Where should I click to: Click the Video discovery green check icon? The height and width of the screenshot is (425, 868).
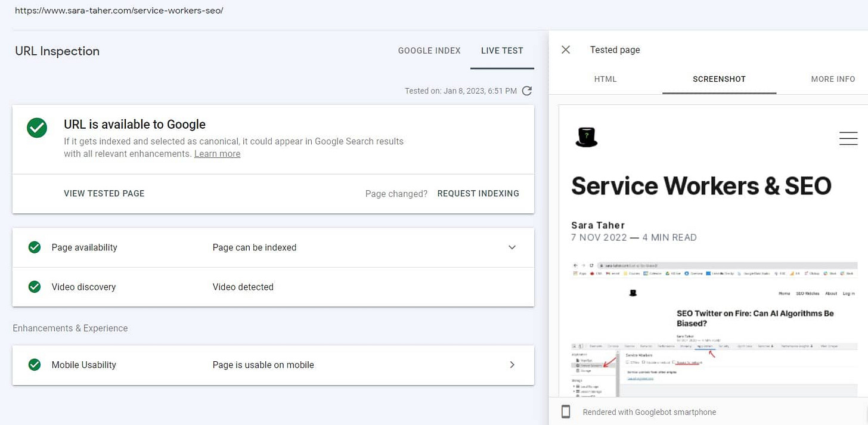pos(34,287)
